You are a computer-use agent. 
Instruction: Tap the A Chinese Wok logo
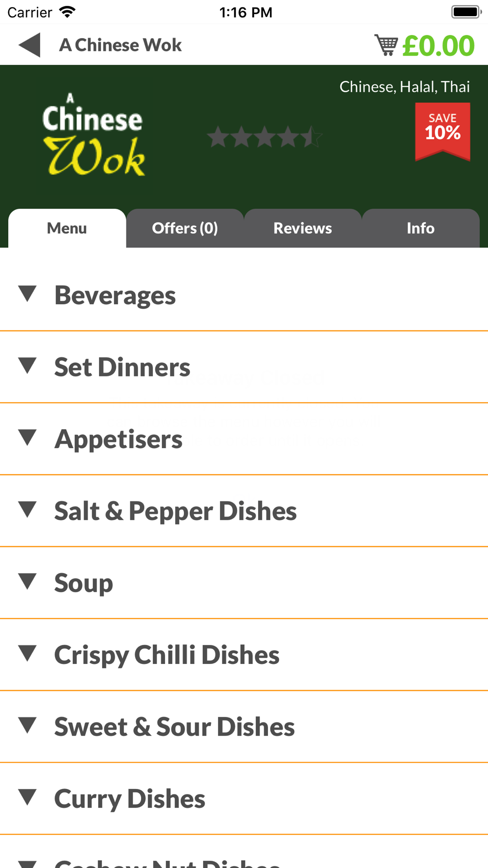(x=93, y=135)
